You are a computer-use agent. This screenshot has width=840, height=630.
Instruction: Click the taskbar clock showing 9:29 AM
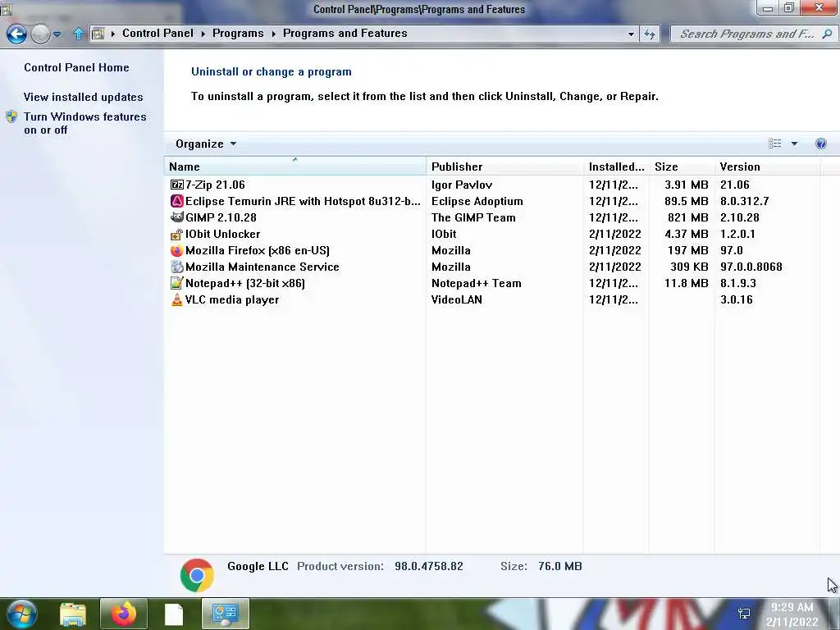coord(792,614)
